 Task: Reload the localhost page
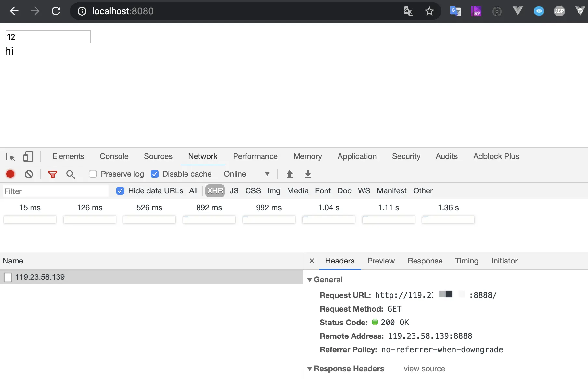[x=56, y=11]
